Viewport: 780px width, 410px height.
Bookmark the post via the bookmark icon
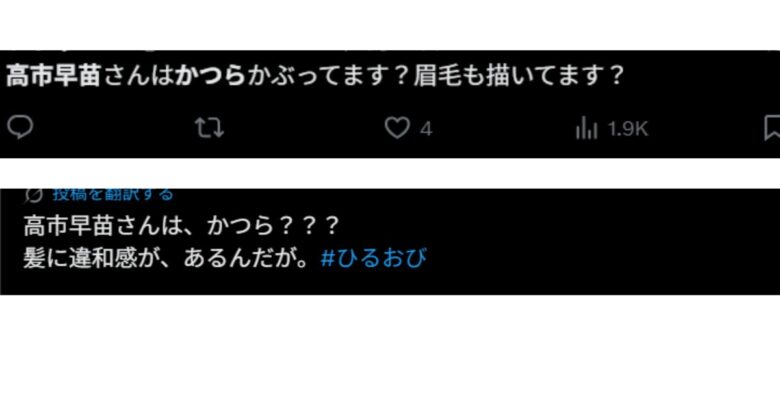(x=772, y=128)
